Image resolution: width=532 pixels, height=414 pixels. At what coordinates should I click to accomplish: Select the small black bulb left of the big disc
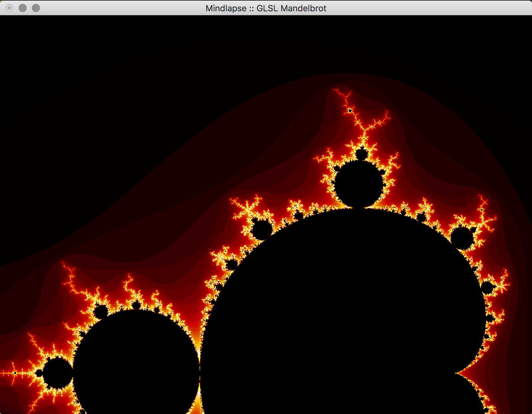tap(57, 373)
